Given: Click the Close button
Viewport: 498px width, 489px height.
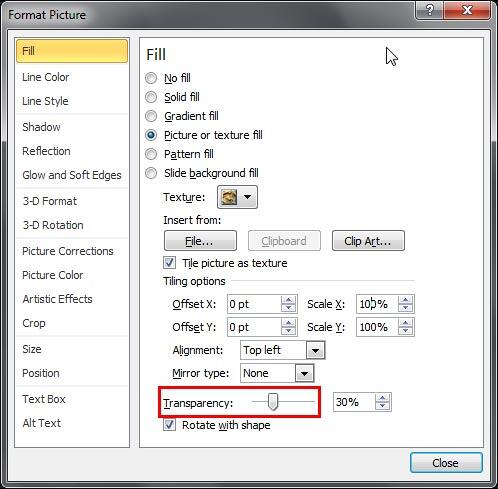Looking at the screenshot, I should (x=446, y=463).
